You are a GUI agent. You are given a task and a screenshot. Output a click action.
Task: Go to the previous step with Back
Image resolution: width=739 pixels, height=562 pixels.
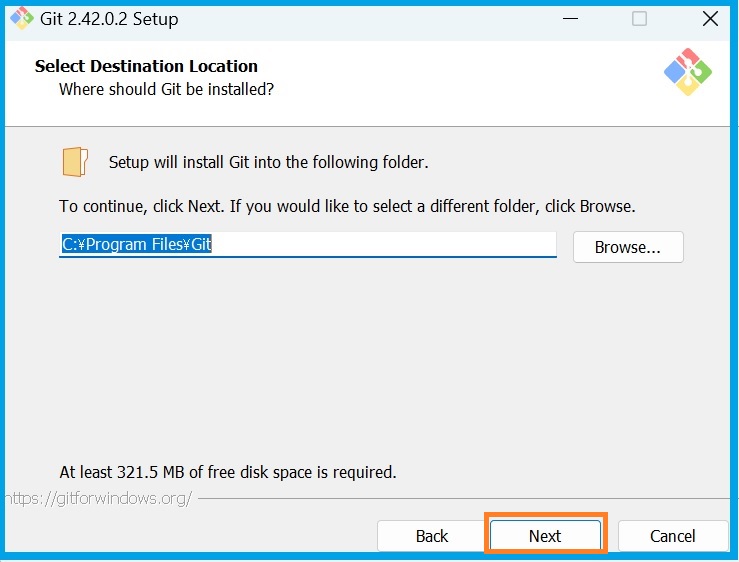[431, 536]
